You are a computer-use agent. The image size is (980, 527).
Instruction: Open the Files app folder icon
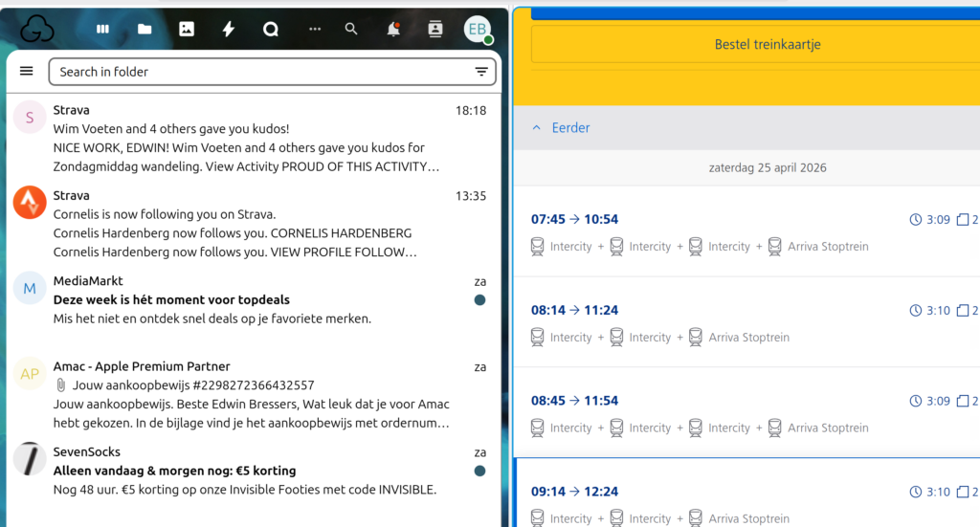pyautogui.click(x=145, y=29)
